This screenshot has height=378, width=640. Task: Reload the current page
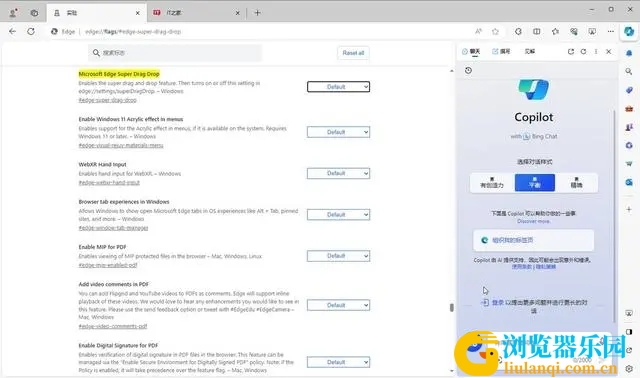(31, 31)
